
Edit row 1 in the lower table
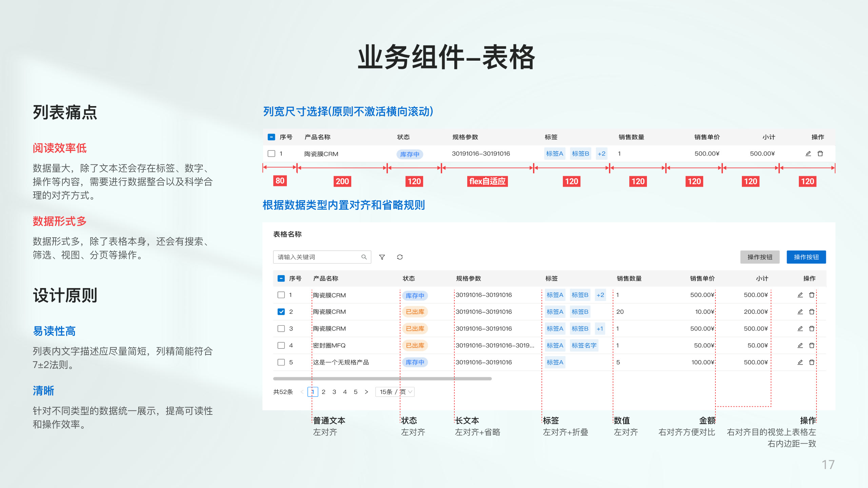coord(800,295)
